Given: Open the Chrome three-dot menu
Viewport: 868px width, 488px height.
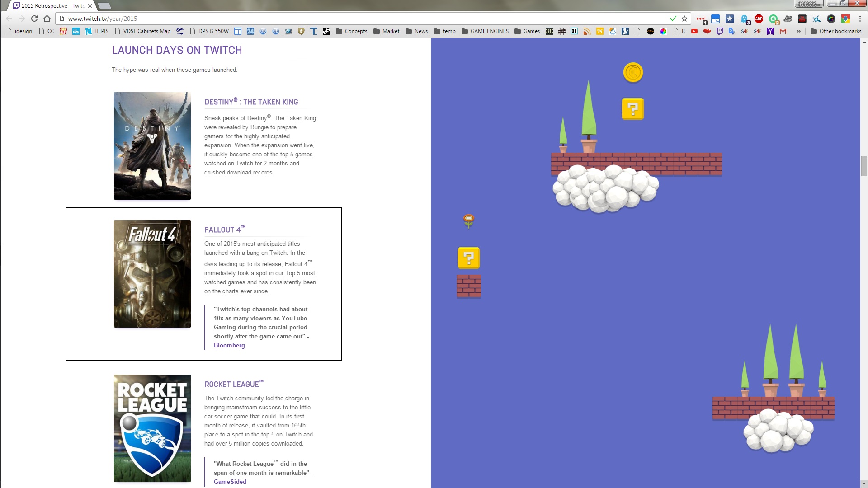Looking at the screenshot, I should pyautogui.click(x=860, y=19).
